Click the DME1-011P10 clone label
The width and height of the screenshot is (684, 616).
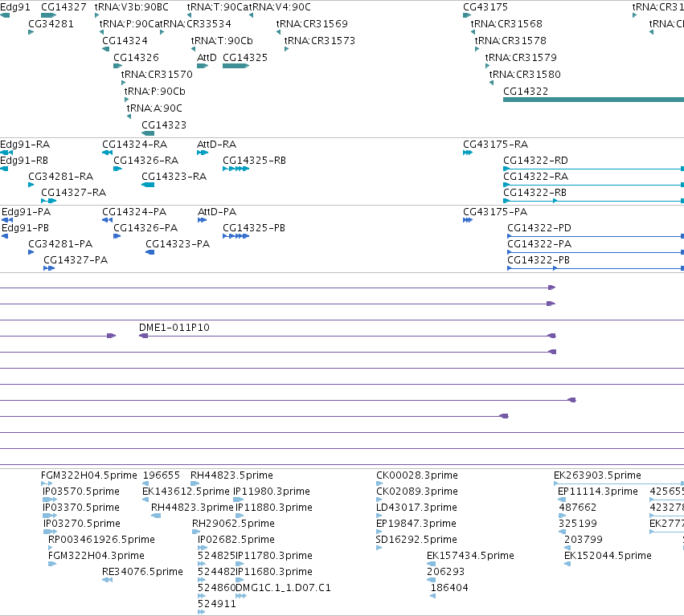click(174, 328)
